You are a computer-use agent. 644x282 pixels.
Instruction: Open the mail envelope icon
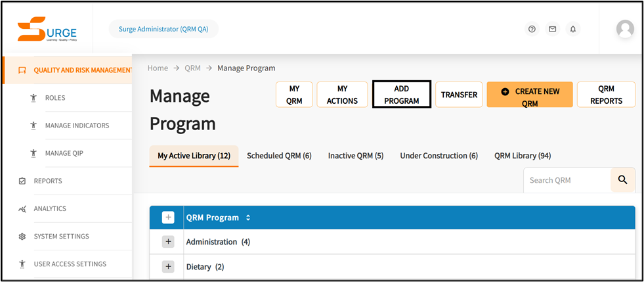pyautogui.click(x=552, y=29)
